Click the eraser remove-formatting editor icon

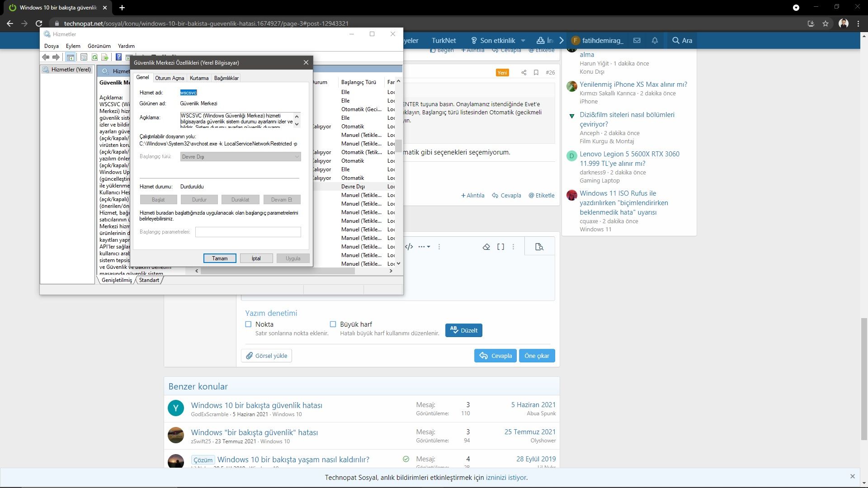coord(486,247)
